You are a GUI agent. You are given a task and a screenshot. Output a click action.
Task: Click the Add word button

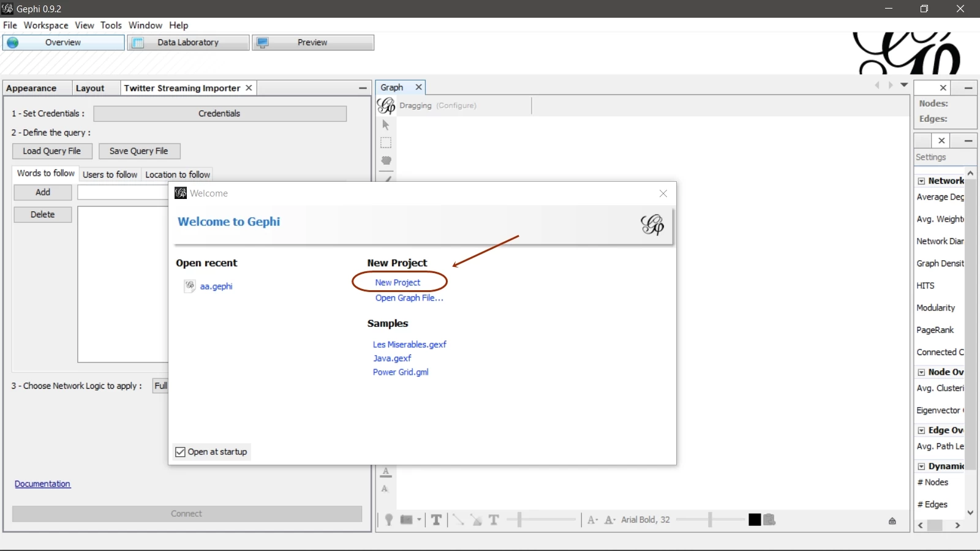click(43, 192)
